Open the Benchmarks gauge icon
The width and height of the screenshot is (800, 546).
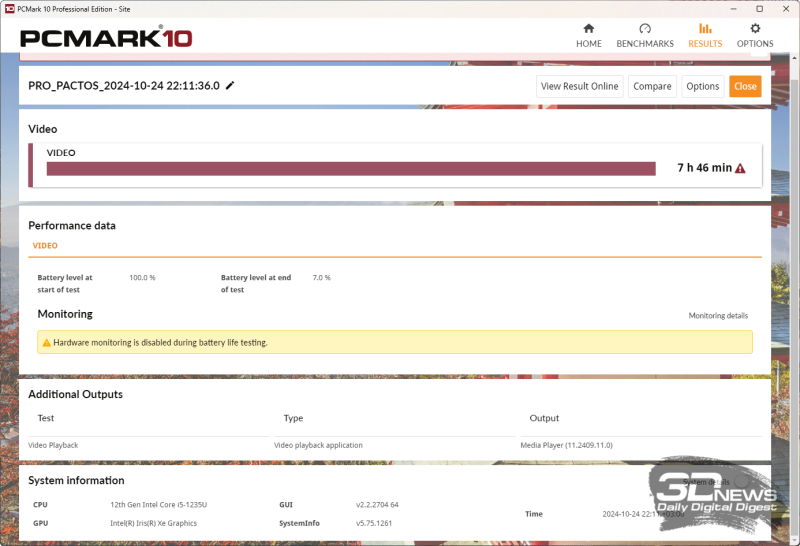645,28
